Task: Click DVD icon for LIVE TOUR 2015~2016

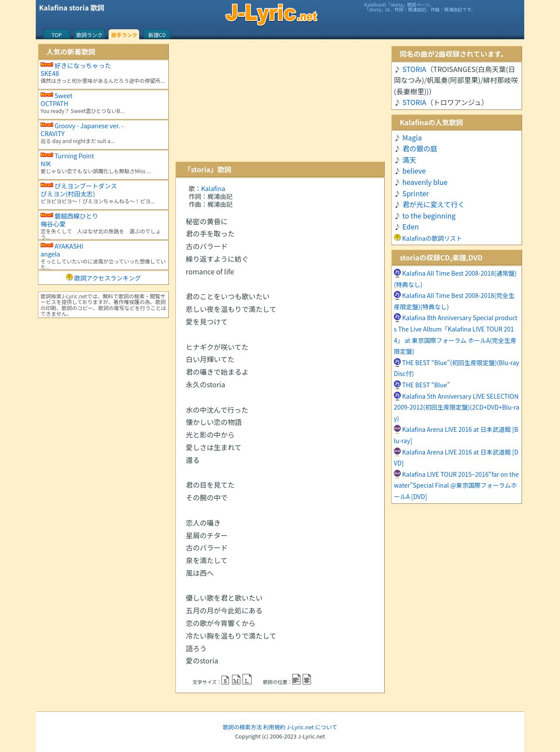Action: click(x=397, y=474)
